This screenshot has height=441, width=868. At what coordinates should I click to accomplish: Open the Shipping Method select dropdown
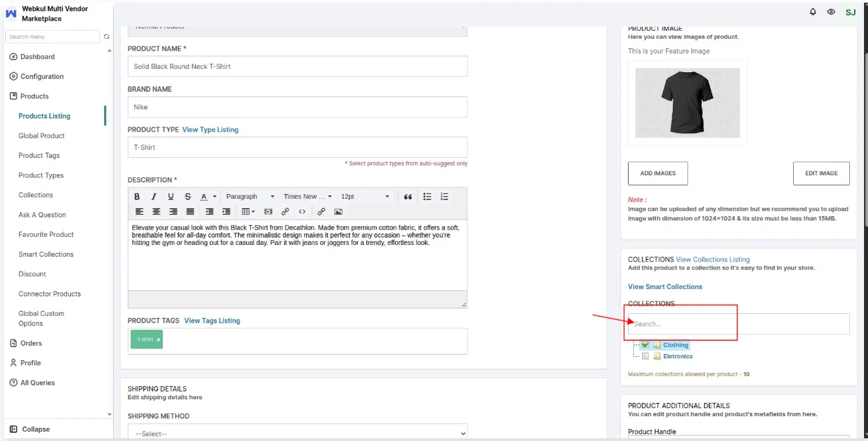click(298, 433)
